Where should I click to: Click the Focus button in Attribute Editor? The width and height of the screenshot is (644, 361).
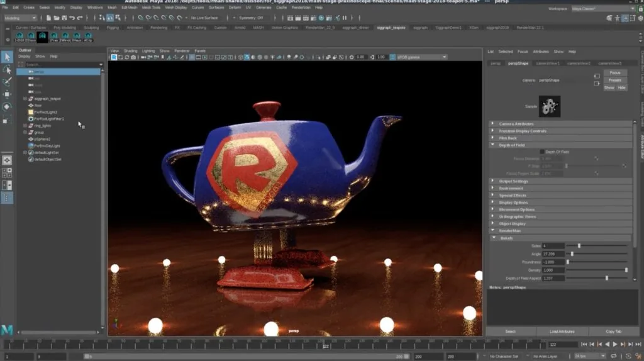coord(615,73)
